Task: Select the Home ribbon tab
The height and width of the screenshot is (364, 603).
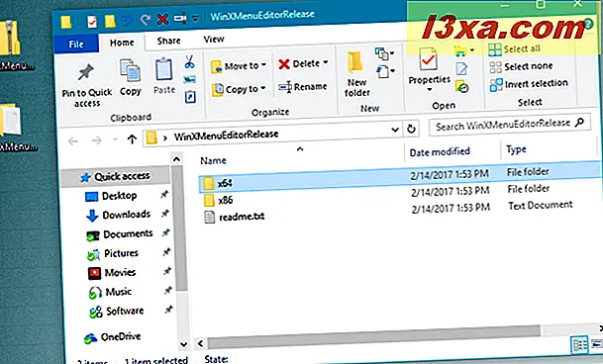Action: (122, 43)
